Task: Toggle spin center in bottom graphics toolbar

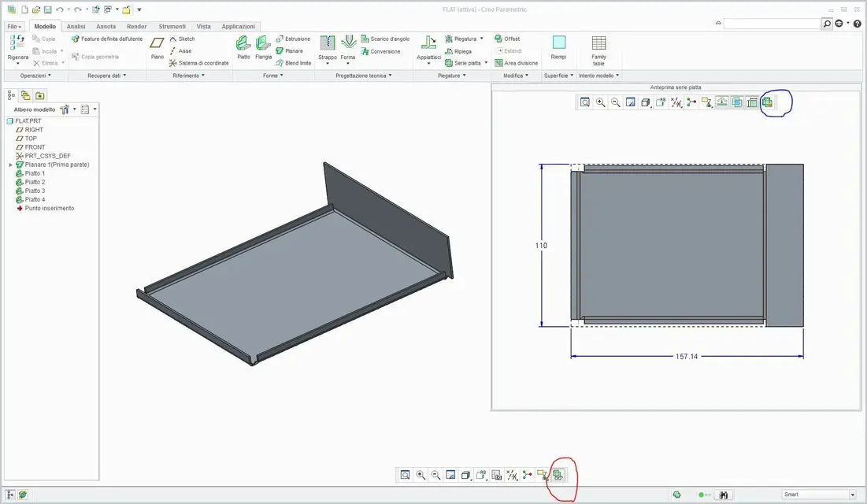Action: [x=527, y=475]
